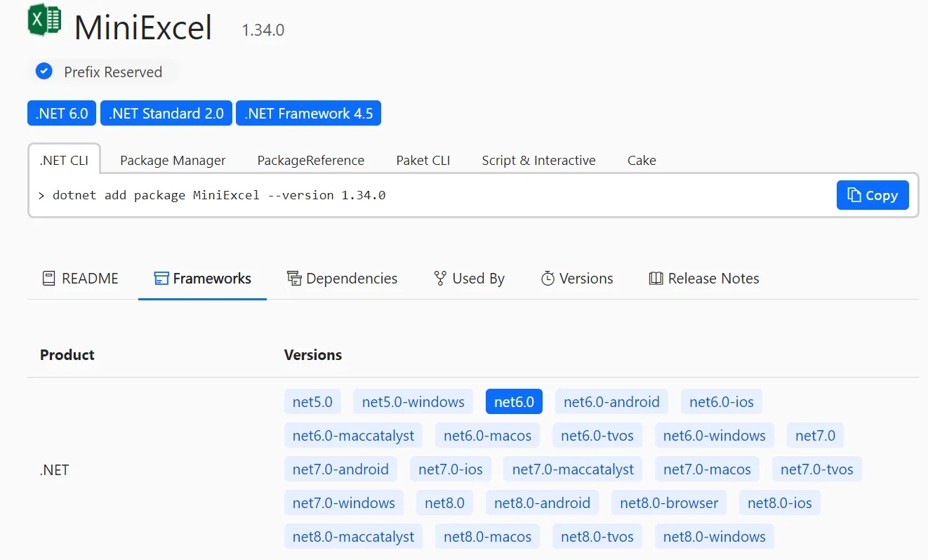Click the Versions clock icon
The width and height of the screenshot is (928, 560).
click(548, 278)
